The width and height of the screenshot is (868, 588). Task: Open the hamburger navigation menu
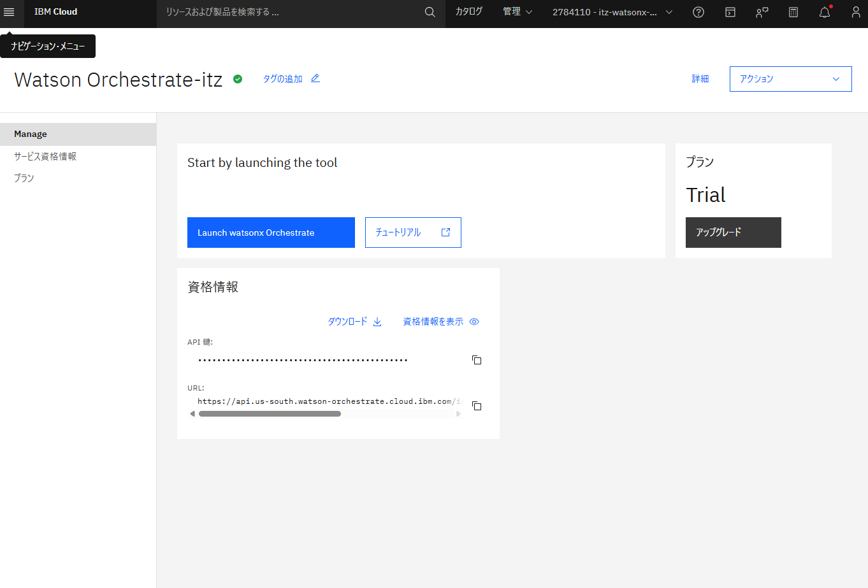point(9,12)
